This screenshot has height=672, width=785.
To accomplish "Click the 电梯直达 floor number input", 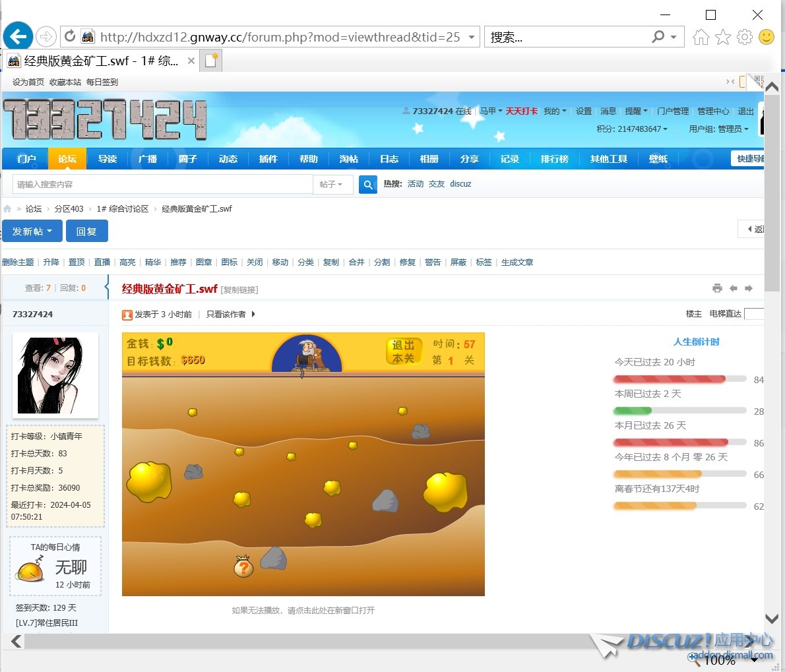I will point(754,314).
